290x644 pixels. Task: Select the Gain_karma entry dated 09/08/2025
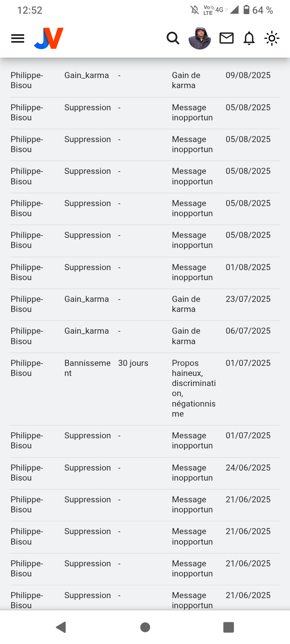[x=87, y=75]
